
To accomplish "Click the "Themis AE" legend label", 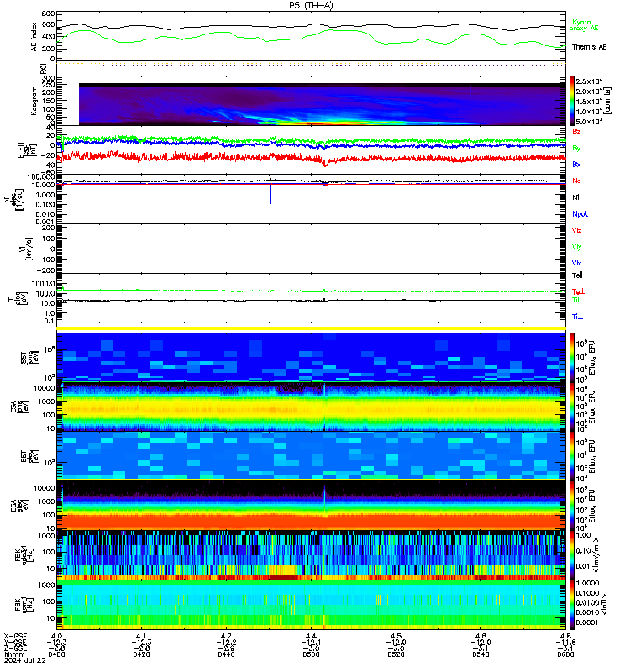I will pos(589,47).
